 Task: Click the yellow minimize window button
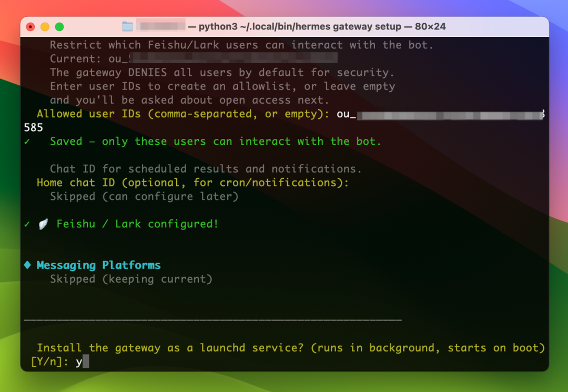click(45, 27)
